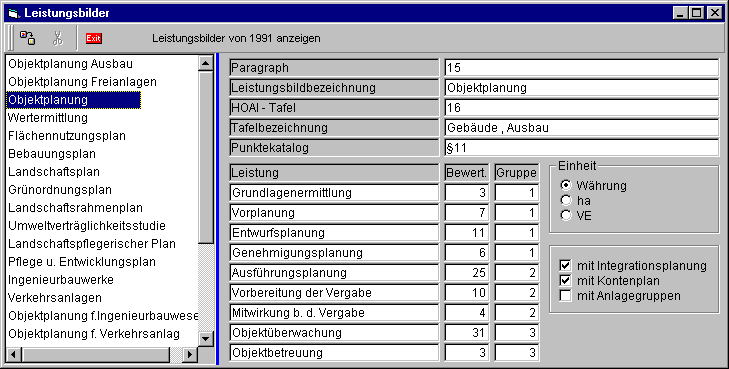Click the vertical scrollbar thumb of list
The width and height of the screenshot is (729, 369).
pyautogui.click(x=205, y=157)
